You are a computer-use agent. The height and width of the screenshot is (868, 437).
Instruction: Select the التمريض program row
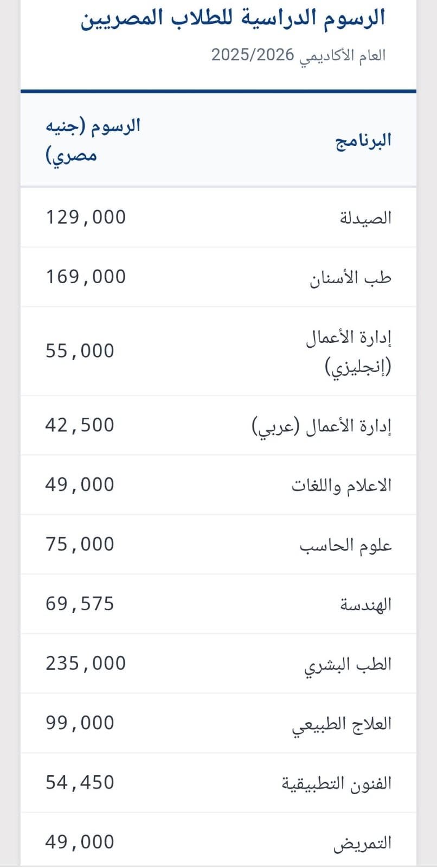pyautogui.click(x=218, y=842)
